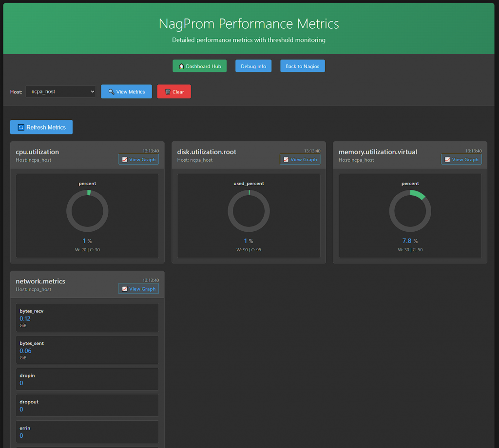
Task: Click the disk used_percent donut gauge
Action: [249, 211]
